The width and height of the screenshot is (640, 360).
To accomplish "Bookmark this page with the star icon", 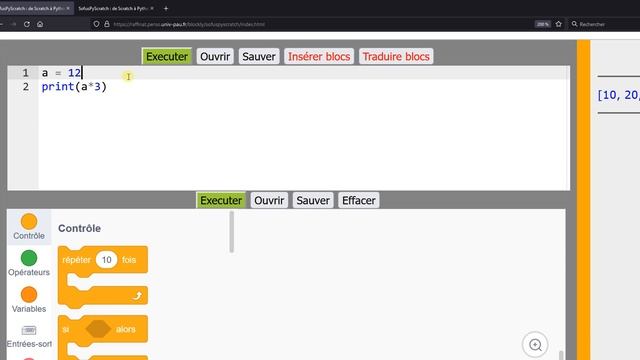I will point(558,24).
